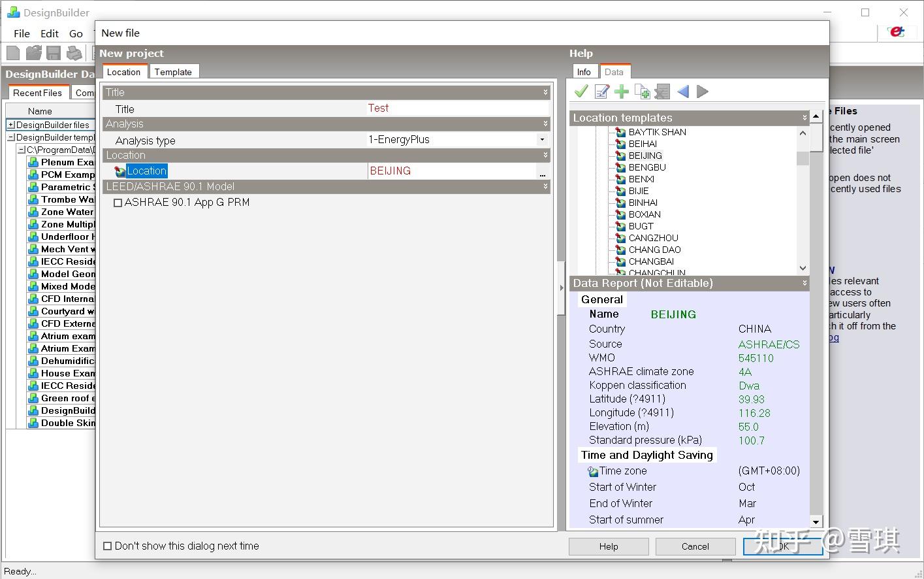Select BENXI location template
Viewport: 924px width, 579px height.
tap(641, 179)
